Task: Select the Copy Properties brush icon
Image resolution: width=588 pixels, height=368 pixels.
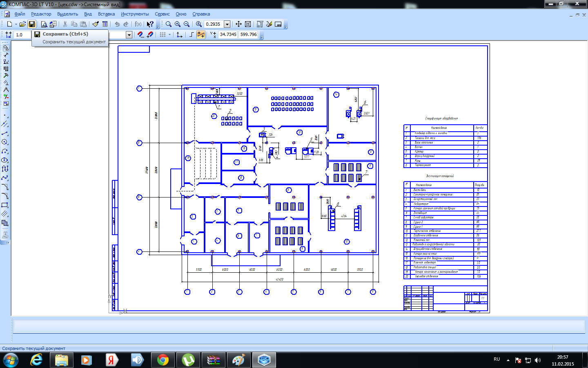Action: coord(96,24)
